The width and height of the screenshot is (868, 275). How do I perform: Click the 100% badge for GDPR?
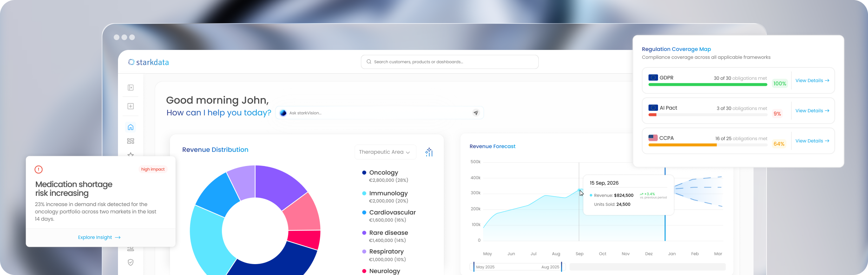coord(780,84)
